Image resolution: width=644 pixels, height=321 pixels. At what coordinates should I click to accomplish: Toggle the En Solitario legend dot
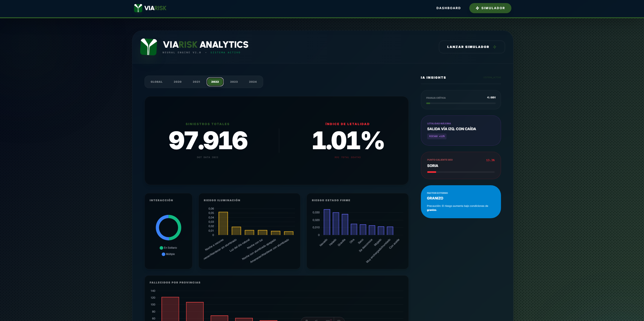point(161,248)
